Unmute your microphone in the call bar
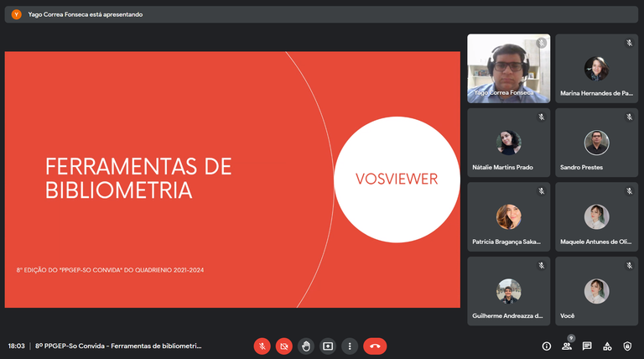This screenshot has height=359, width=644. pos(262,346)
